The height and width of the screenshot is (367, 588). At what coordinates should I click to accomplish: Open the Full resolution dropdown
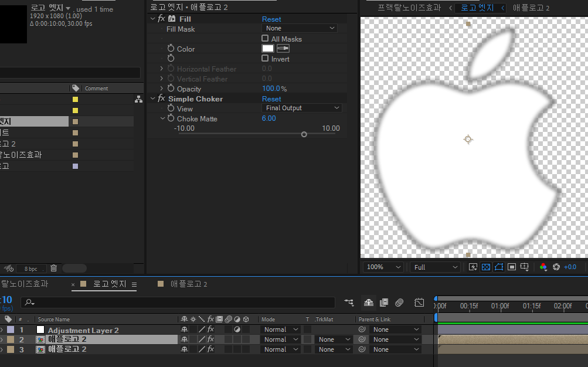tap(436, 267)
